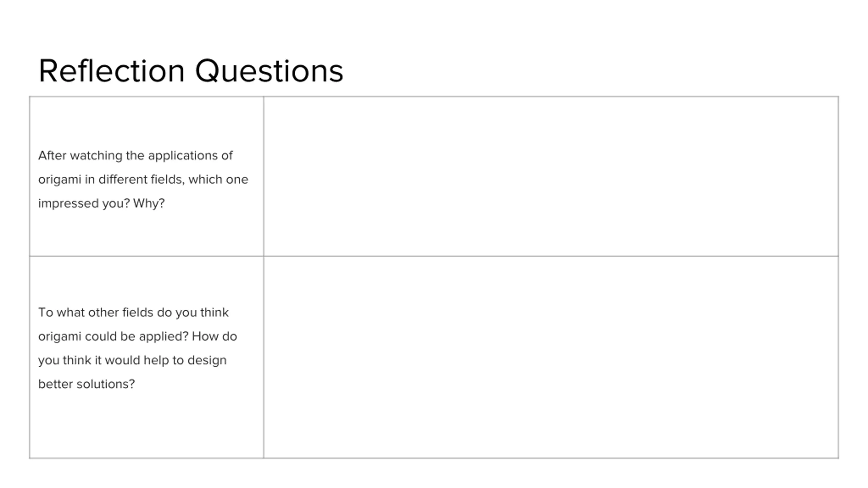Click the line "After watching the applications of"

tap(135, 156)
